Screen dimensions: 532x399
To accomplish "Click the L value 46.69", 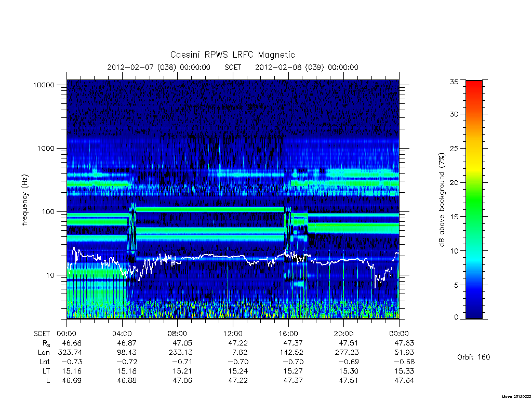I will pyautogui.click(x=72, y=381).
